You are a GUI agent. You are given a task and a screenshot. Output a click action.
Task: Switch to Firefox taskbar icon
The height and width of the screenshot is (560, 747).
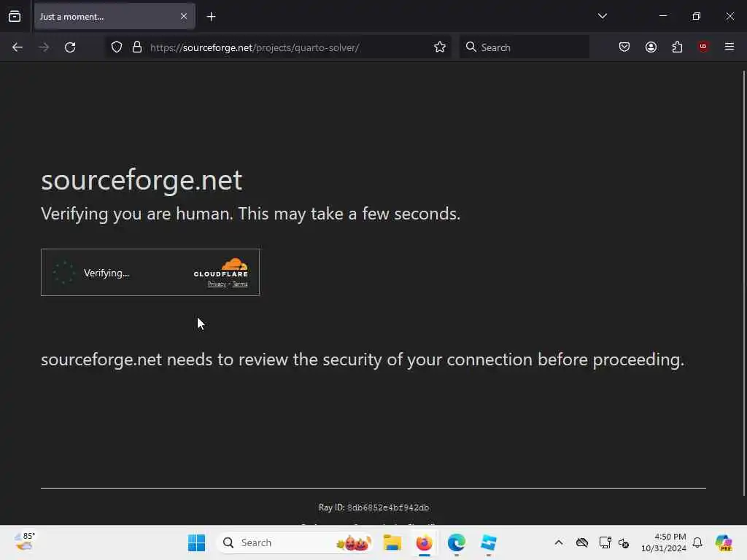pyautogui.click(x=424, y=542)
